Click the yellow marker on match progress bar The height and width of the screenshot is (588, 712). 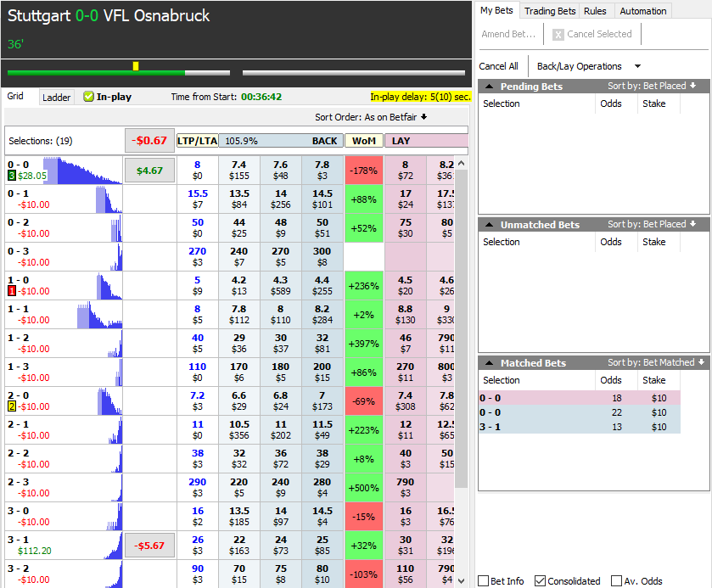click(135, 66)
